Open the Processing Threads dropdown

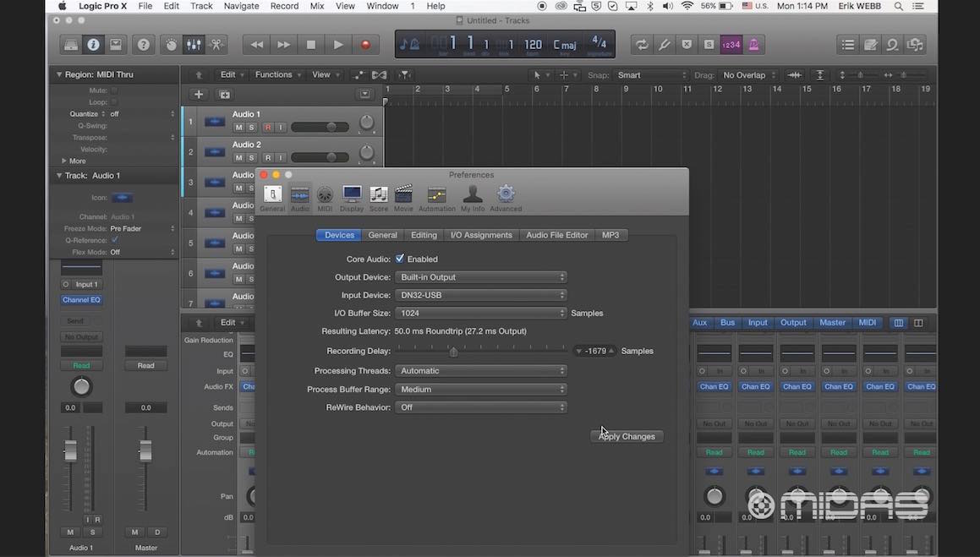480,370
